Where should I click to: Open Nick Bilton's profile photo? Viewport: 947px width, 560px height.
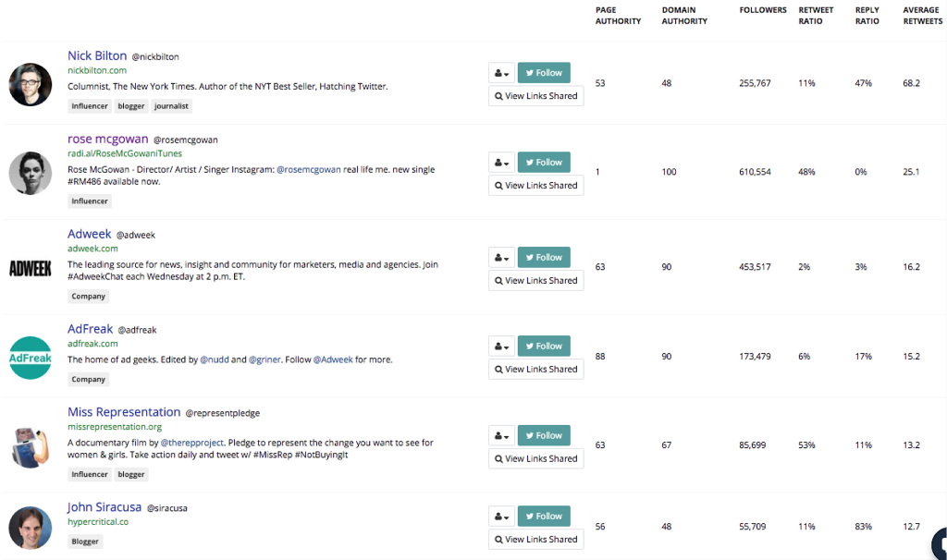pos(30,83)
